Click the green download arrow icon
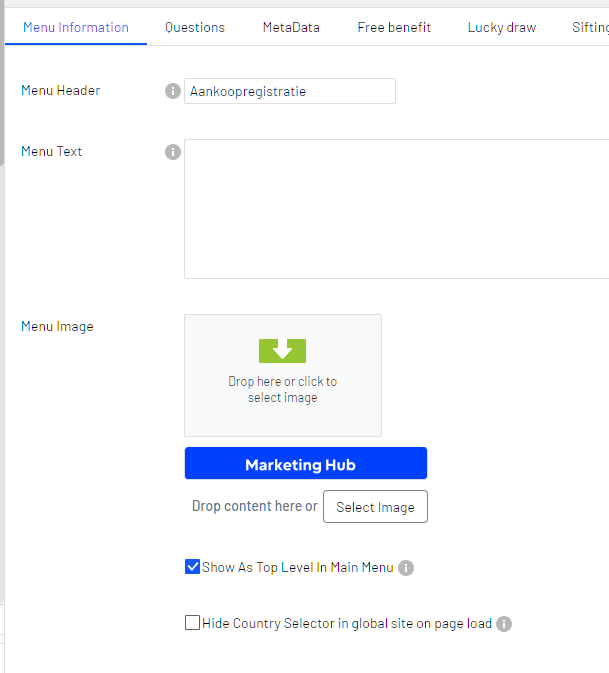Screen dimensions: 609x673 (x=282, y=350)
